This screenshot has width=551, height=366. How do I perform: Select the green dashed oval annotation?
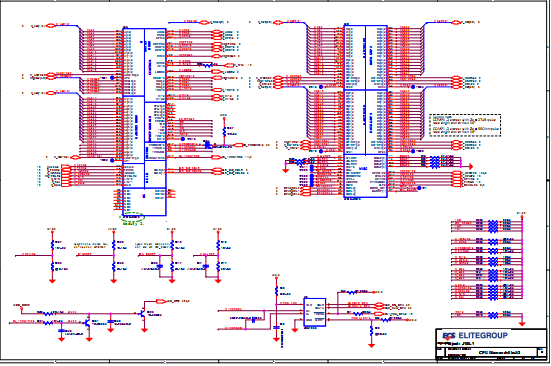click(131, 216)
